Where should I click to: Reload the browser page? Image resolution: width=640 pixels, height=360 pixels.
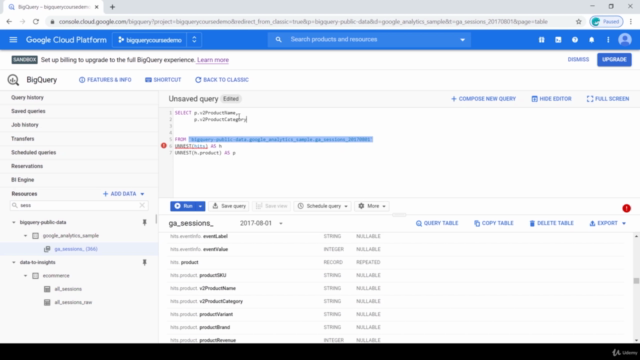[36, 22]
